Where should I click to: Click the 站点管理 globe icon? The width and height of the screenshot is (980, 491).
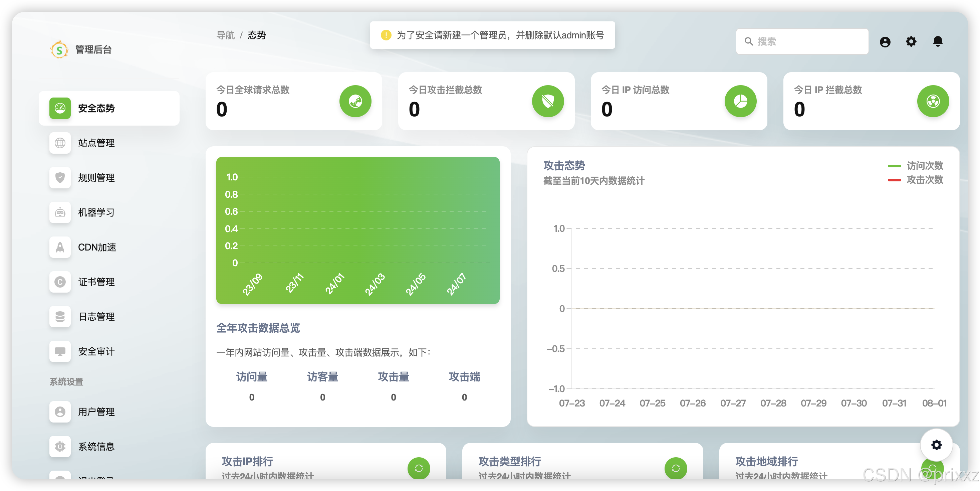60,143
